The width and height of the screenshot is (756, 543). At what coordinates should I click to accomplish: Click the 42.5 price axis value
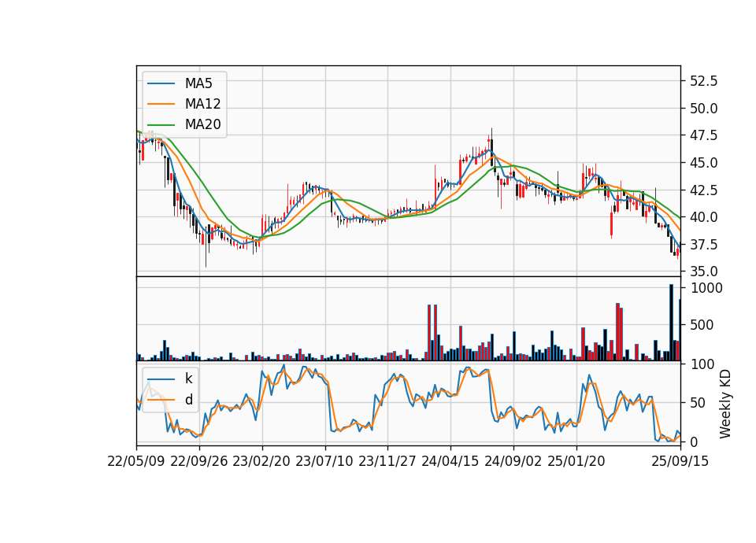[x=703, y=190]
